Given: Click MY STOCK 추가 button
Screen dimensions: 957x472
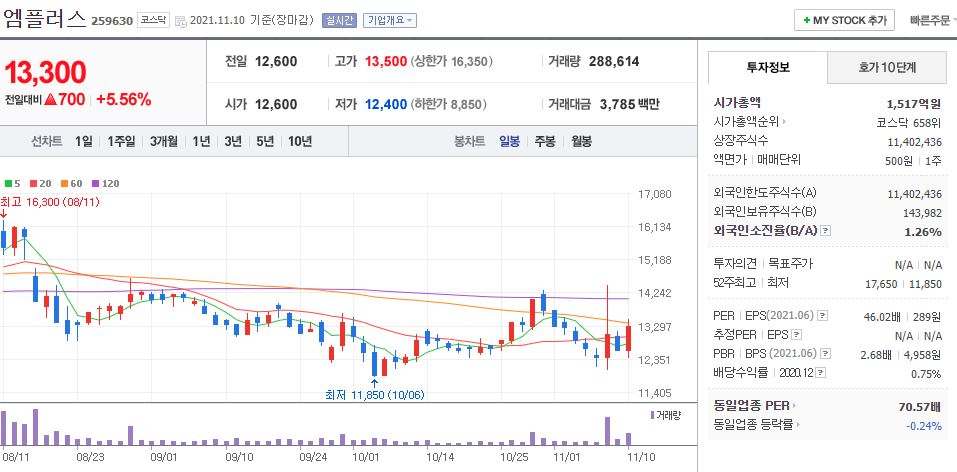Looking at the screenshot, I should tap(844, 20).
